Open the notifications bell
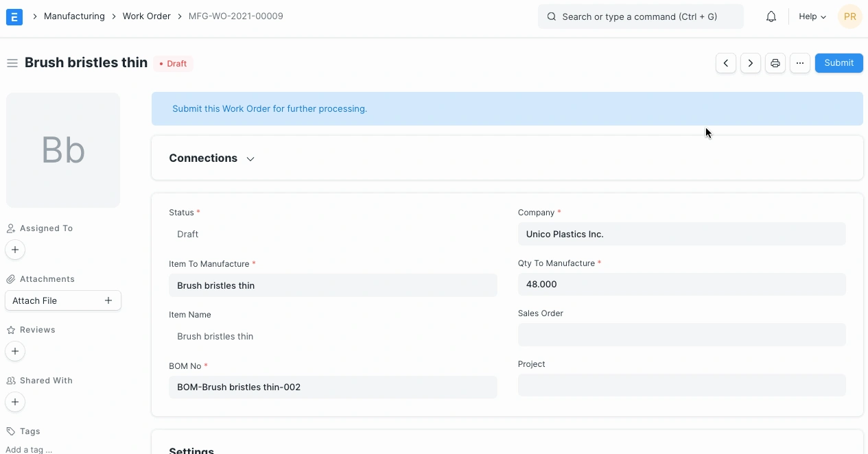The image size is (868, 454). pos(771,16)
